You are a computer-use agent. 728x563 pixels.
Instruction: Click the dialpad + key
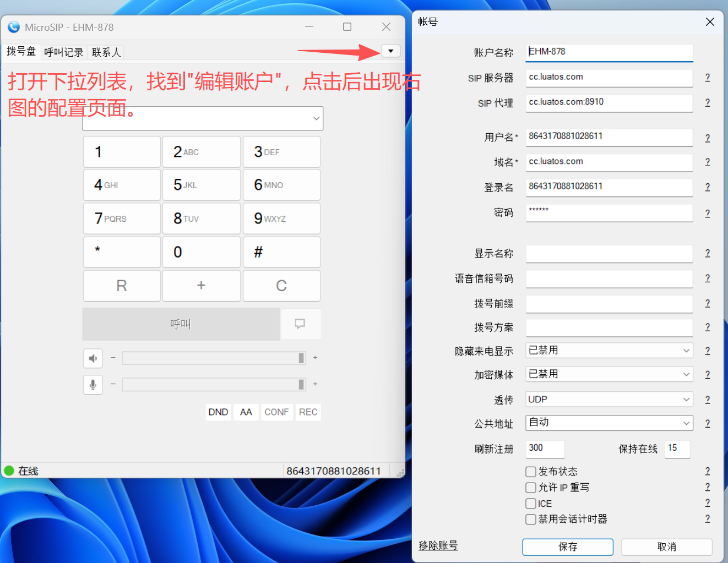[202, 286]
